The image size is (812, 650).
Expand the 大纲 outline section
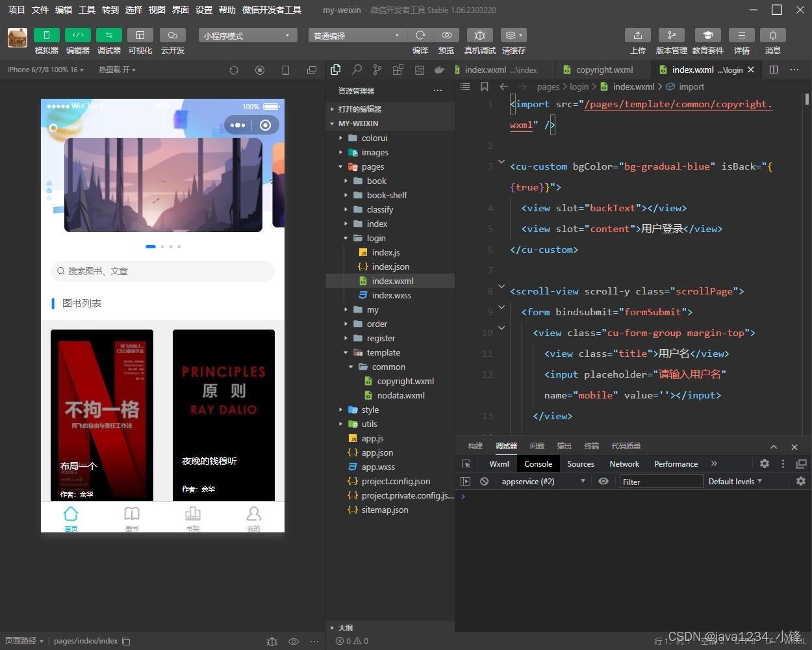[x=345, y=628]
